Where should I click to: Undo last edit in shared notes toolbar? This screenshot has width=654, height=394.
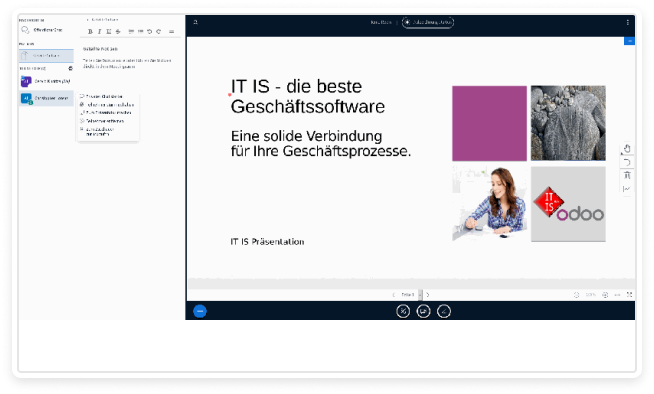[149, 32]
